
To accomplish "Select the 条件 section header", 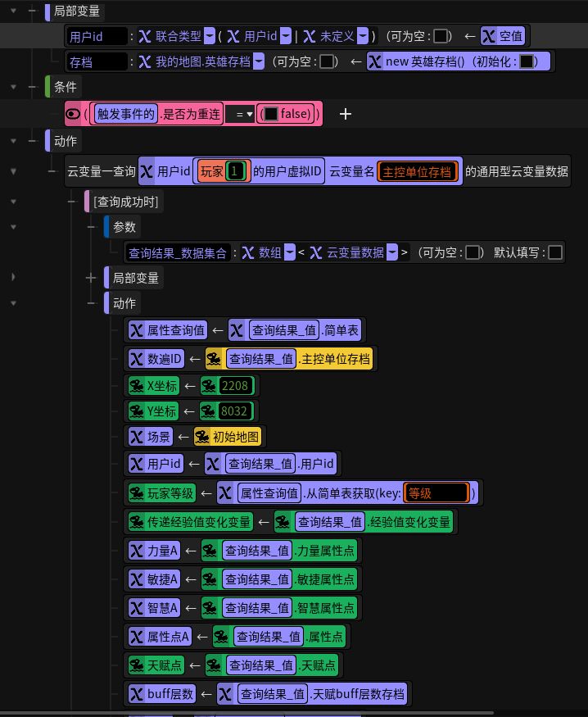I will [66, 87].
